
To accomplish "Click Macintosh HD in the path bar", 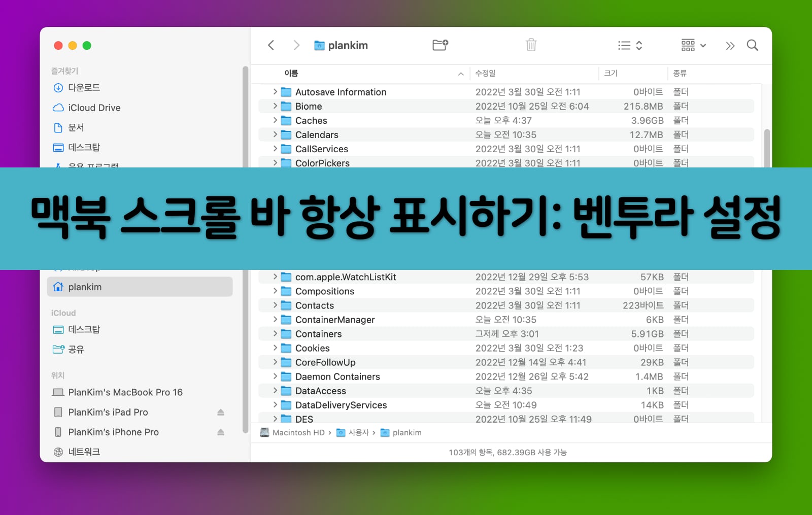I will [292, 432].
